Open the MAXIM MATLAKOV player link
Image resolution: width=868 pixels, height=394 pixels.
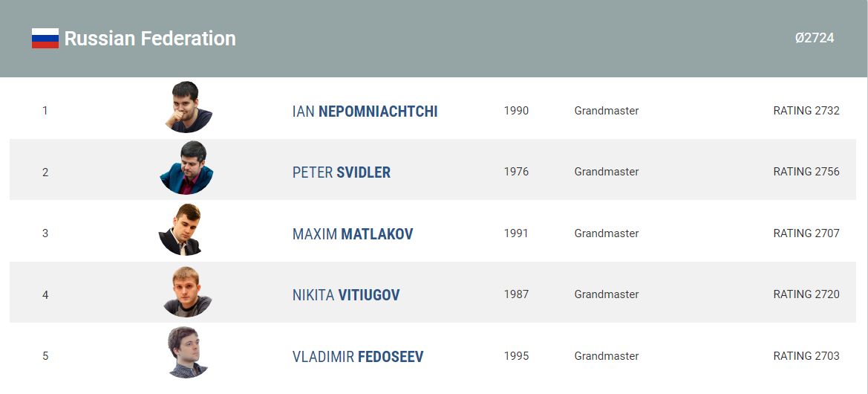coord(353,234)
